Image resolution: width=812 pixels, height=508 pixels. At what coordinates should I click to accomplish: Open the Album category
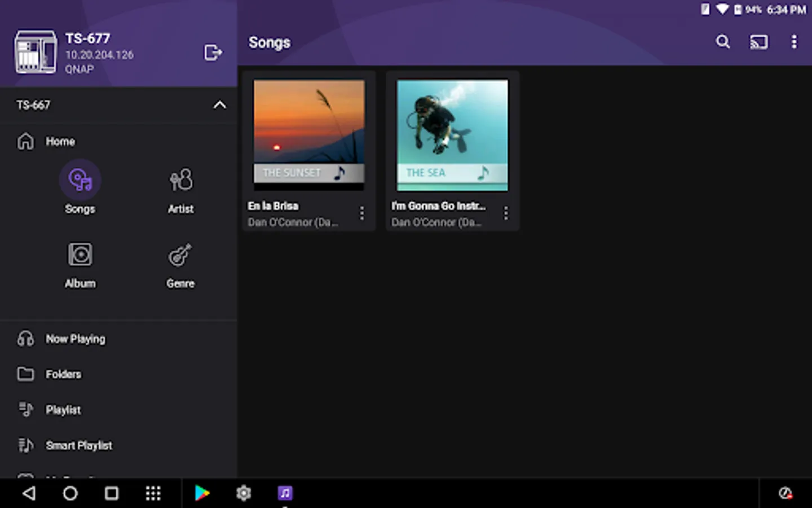pyautogui.click(x=80, y=255)
